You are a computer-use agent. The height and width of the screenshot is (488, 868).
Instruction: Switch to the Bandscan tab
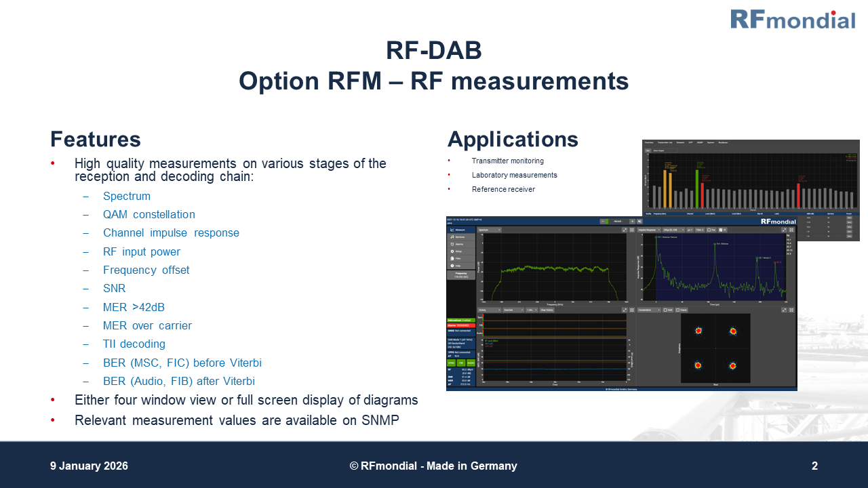pos(724,142)
